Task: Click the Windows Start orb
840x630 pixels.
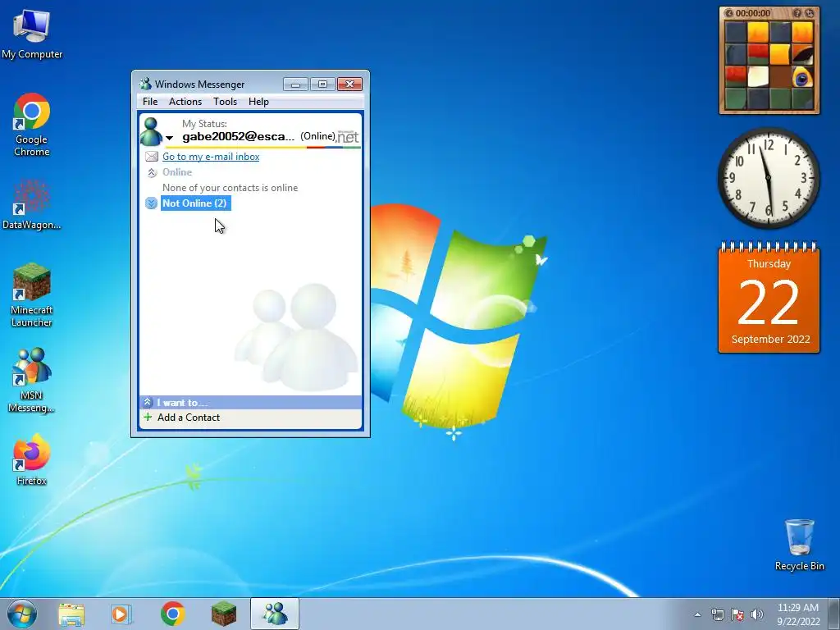Action: point(21,614)
